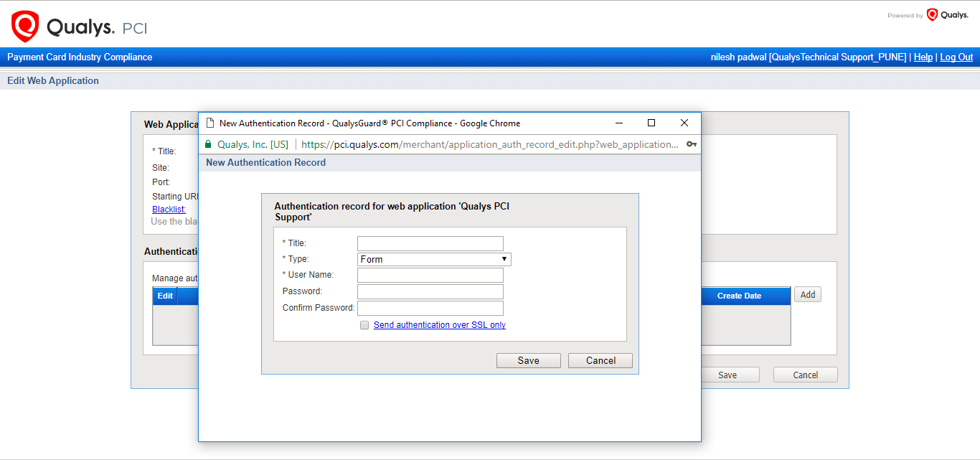Click Save in the authentication record dialog
The height and width of the screenshot is (460, 980).
tap(528, 360)
